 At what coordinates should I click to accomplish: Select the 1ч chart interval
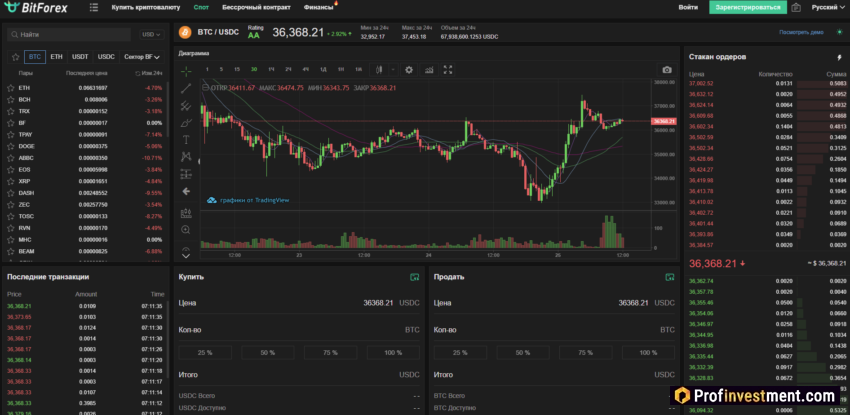tap(271, 69)
